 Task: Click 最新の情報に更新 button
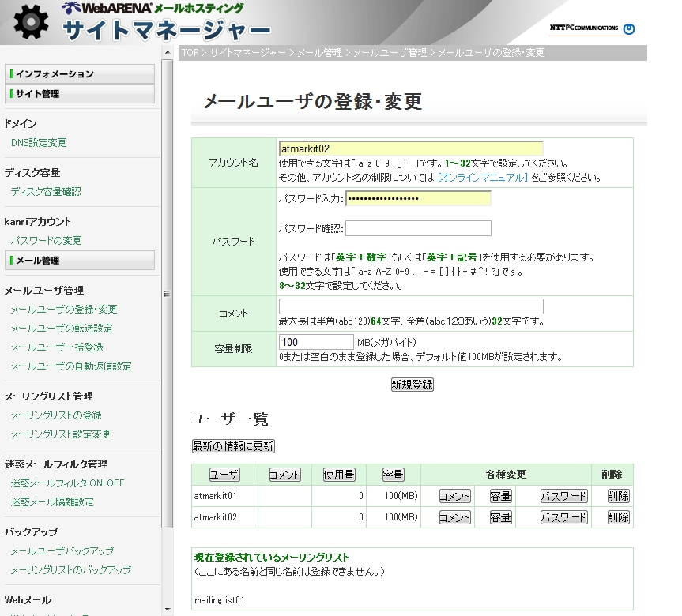point(233,446)
